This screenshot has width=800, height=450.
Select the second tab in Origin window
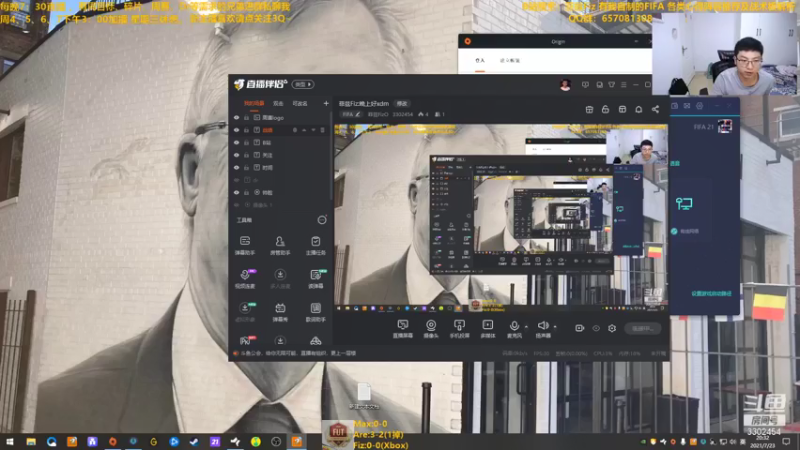tap(510, 61)
